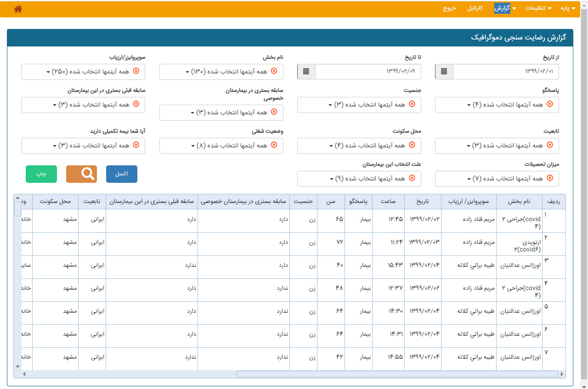Click the از تاریخ date field
The image size is (588, 389).
506,72
